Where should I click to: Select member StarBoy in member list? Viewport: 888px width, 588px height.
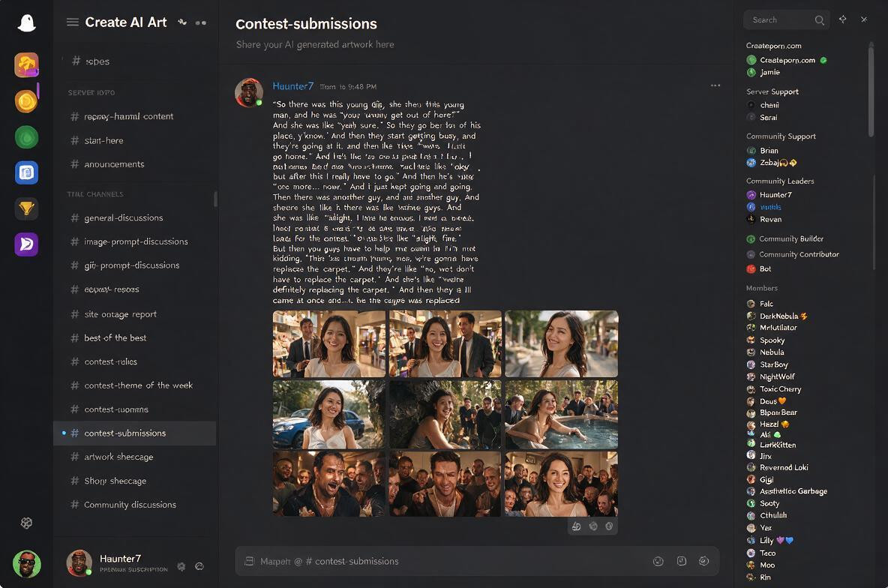tap(766, 364)
